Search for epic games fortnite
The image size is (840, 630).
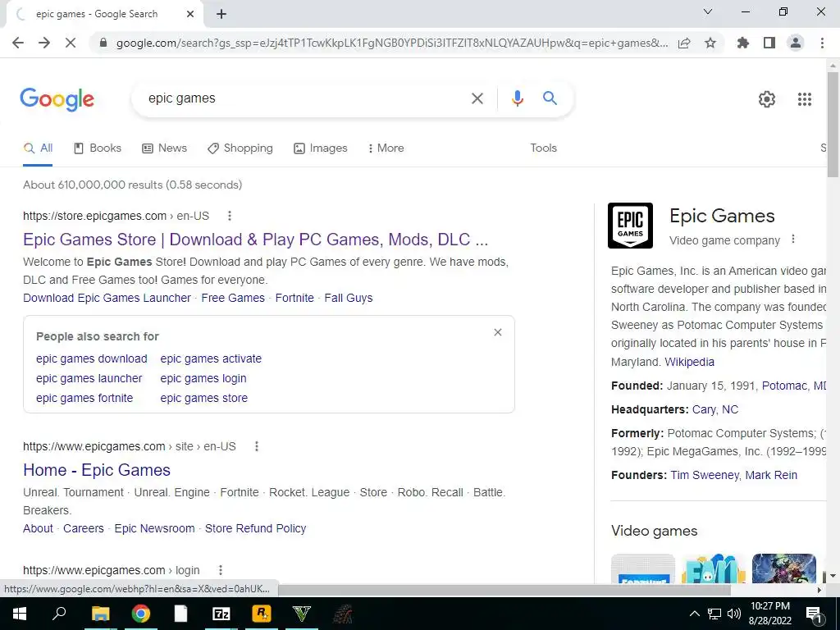pos(84,398)
